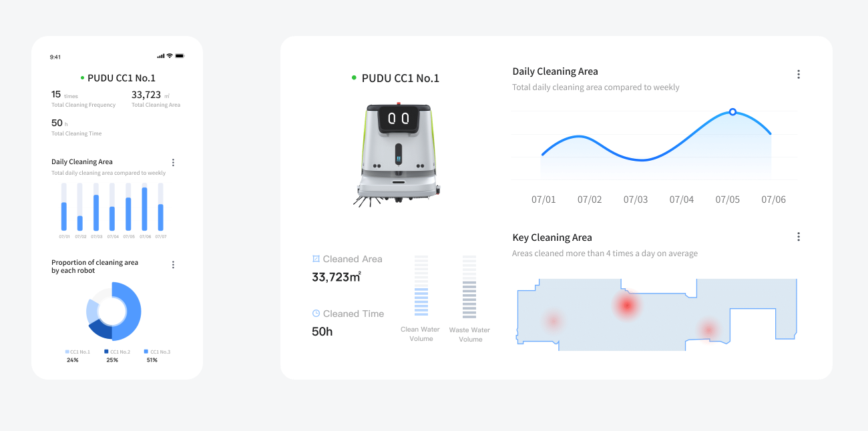
Task: Select the Waste Water Volume gauge
Action: point(469,286)
